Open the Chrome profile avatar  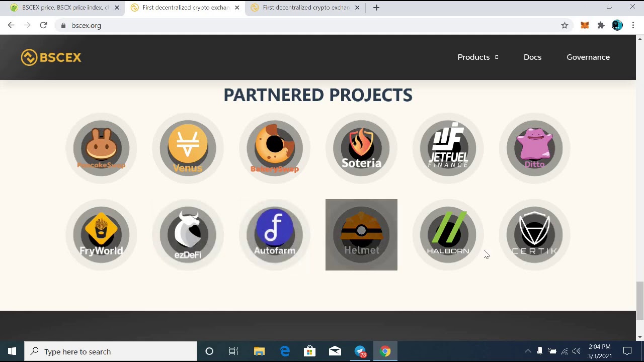pos(617,25)
